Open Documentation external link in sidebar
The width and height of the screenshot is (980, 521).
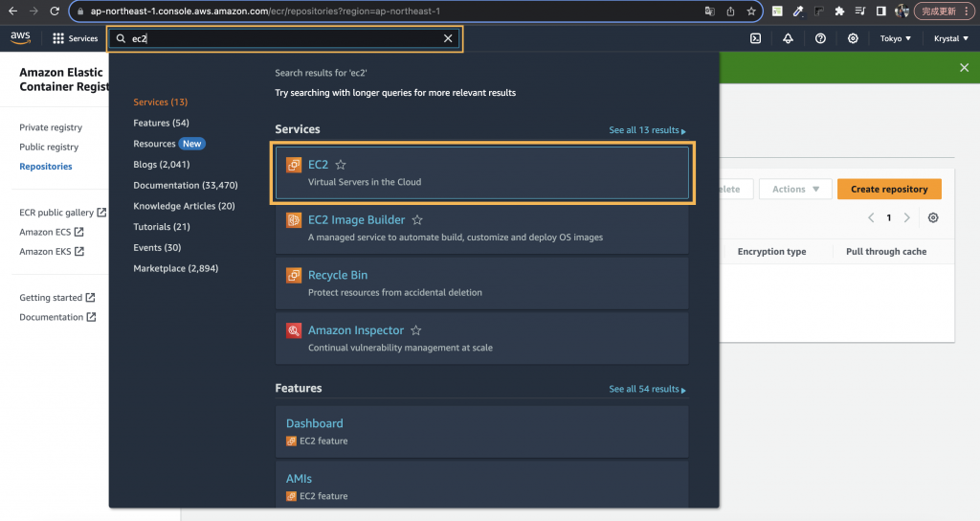tap(57, 316)
